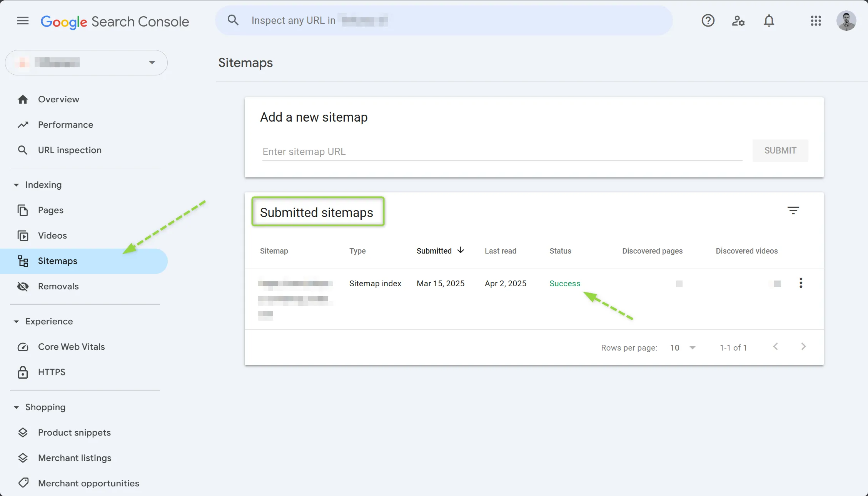This screenshot has width=868, height=496.
Task: Click the URL inspection magnifier icon
Action: click(x=23, y=150)
